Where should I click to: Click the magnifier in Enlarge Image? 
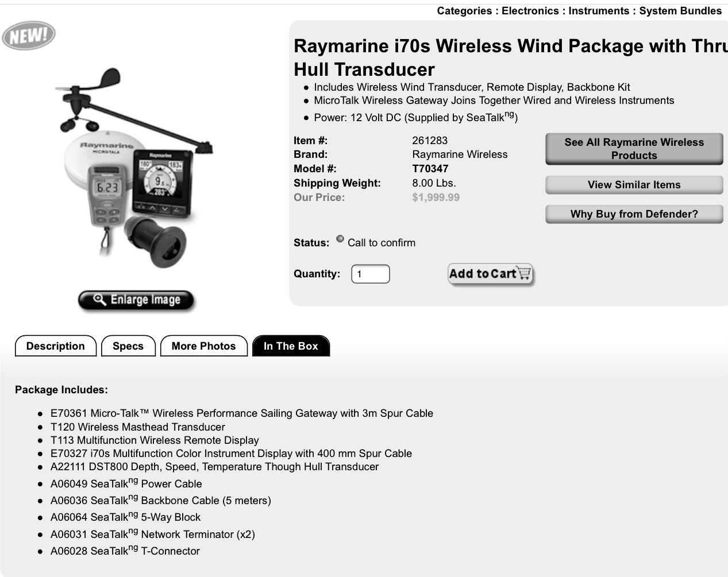point(99,300)
